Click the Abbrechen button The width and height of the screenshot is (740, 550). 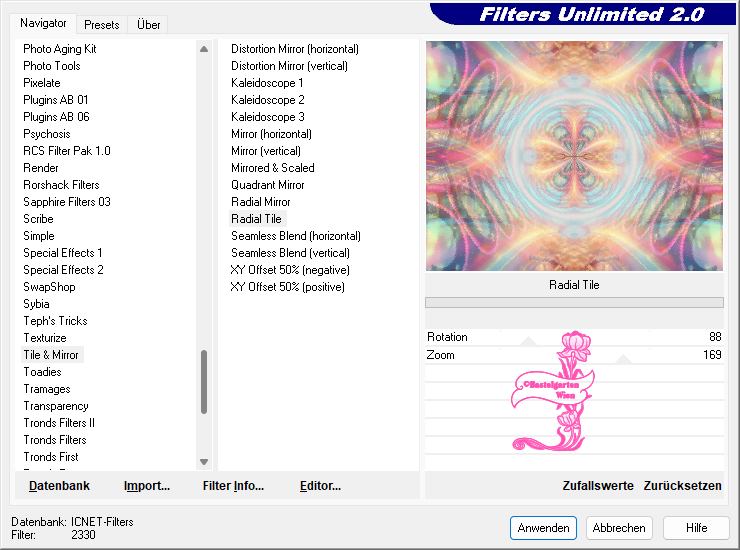click(x=619, y=528)
